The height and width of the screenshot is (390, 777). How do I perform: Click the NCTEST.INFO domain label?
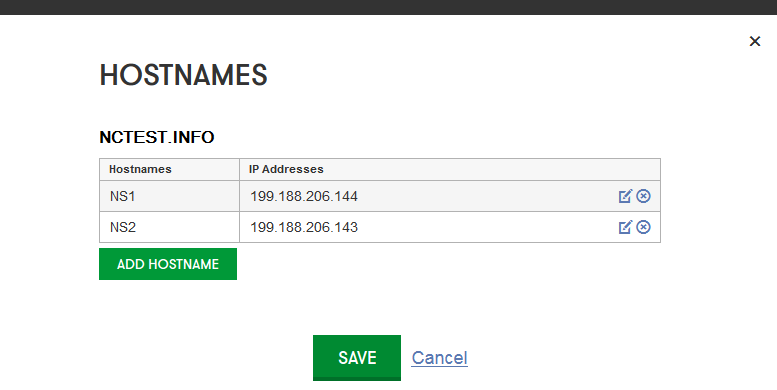157,137
